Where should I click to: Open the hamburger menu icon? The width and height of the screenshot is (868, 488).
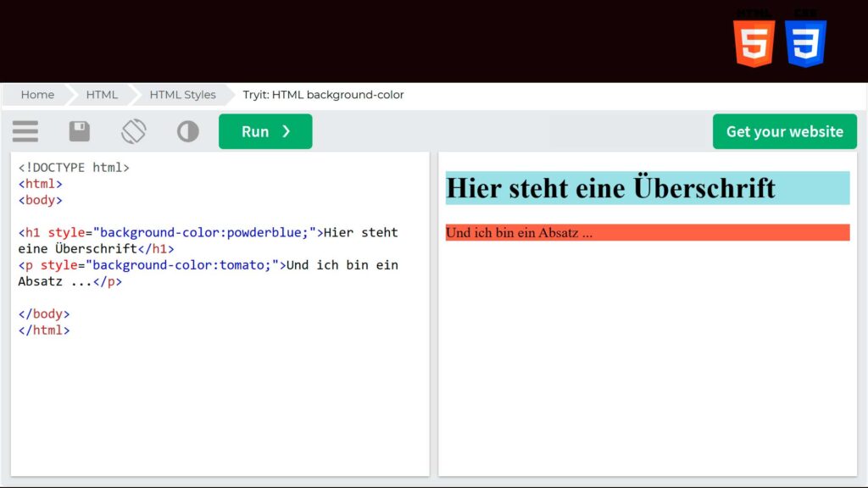coord(25,131)
